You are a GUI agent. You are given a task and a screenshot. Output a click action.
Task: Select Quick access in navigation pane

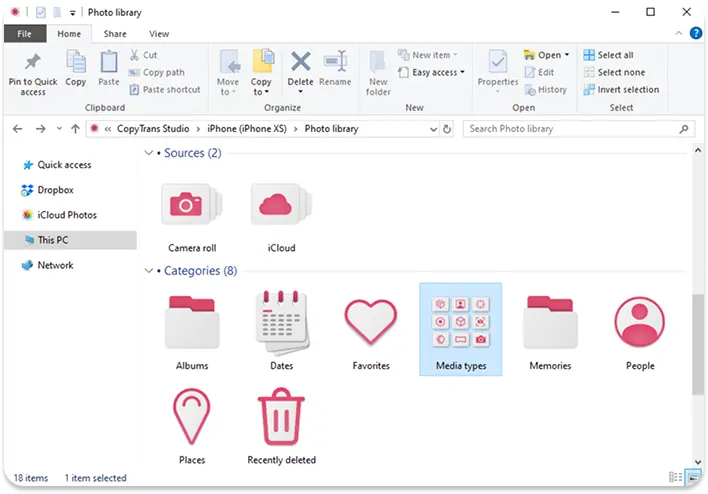click(x=57, y=165)
